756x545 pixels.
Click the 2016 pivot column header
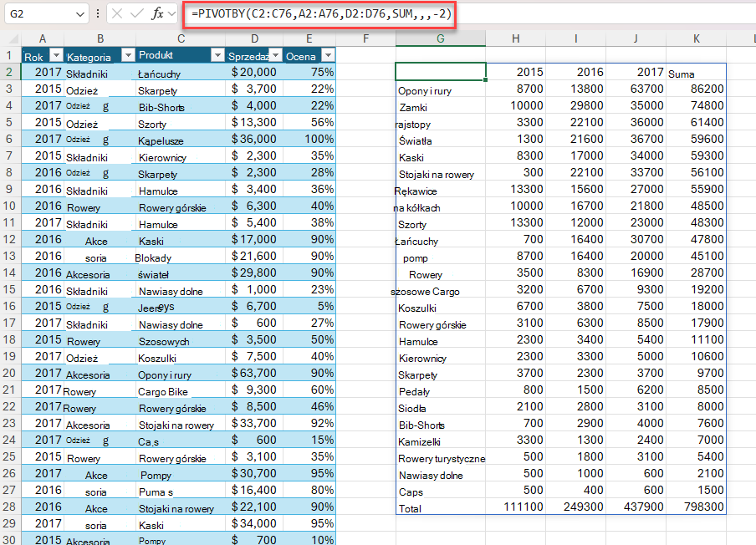pyautogui.click(x=590, y=72)
